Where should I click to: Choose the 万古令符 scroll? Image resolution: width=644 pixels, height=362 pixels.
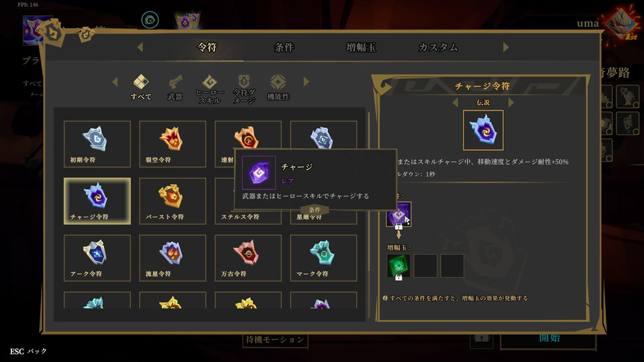(248, 257)
